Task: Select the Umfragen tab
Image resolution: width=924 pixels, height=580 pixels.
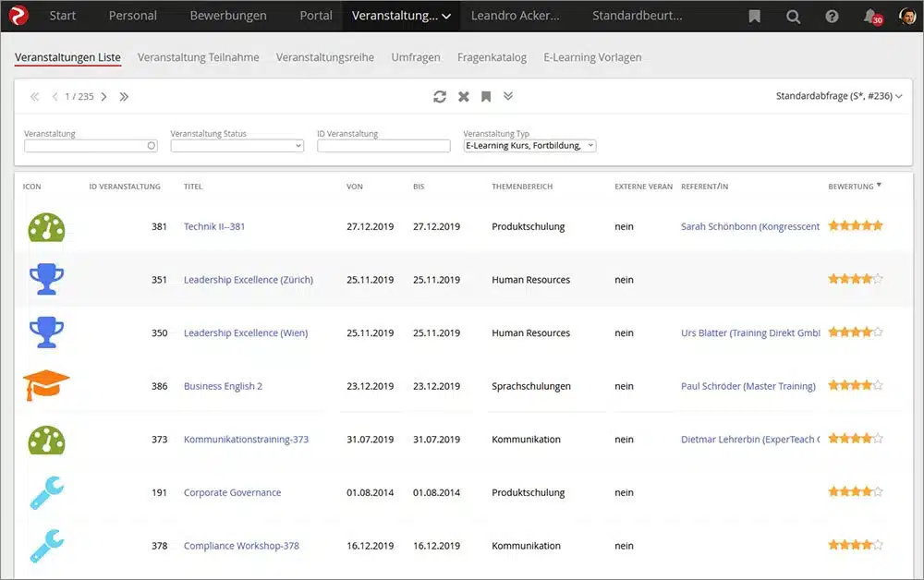Action: click(x=416, y=57)
